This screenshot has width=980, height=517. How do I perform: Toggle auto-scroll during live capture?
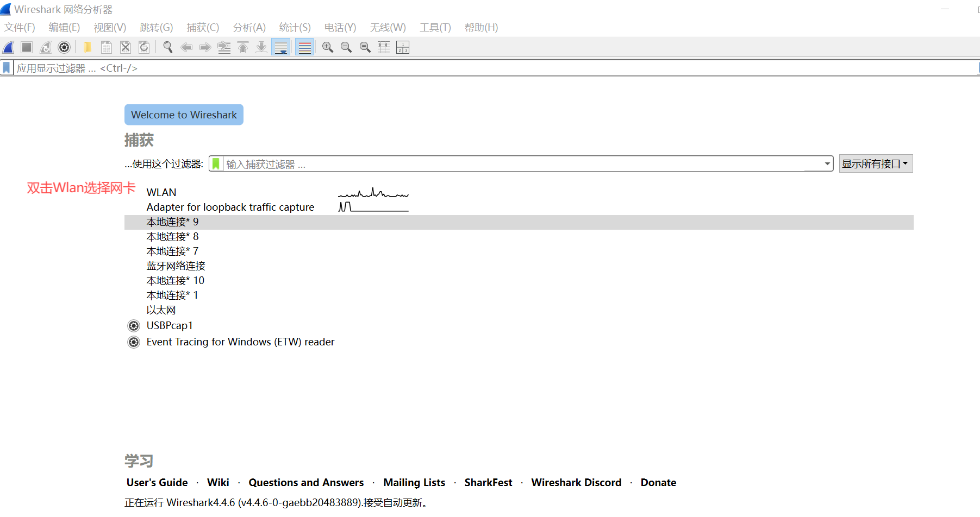pos(281,47)
